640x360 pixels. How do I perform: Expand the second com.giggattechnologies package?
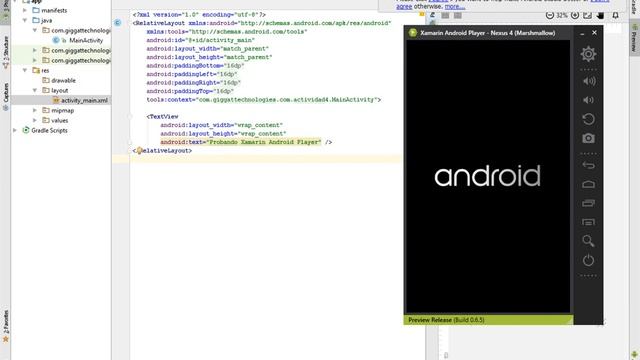(35, 50)
